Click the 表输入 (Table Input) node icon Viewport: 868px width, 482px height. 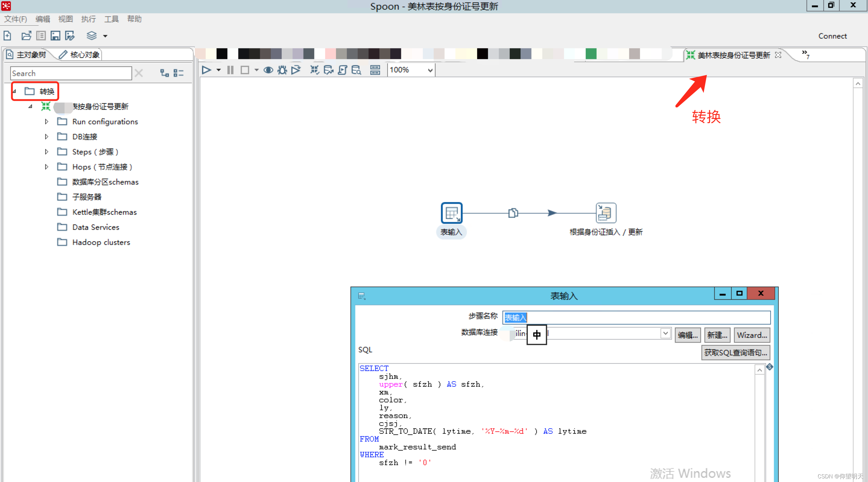click(x=452, y=213)
